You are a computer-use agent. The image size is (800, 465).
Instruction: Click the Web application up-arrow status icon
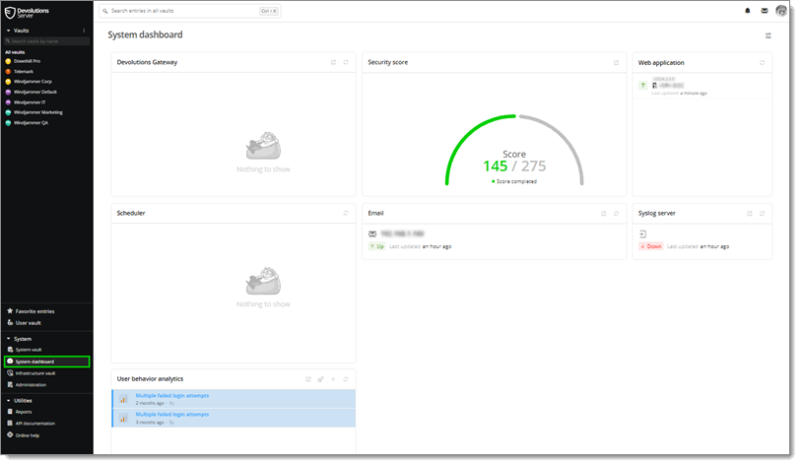(643, 85)
